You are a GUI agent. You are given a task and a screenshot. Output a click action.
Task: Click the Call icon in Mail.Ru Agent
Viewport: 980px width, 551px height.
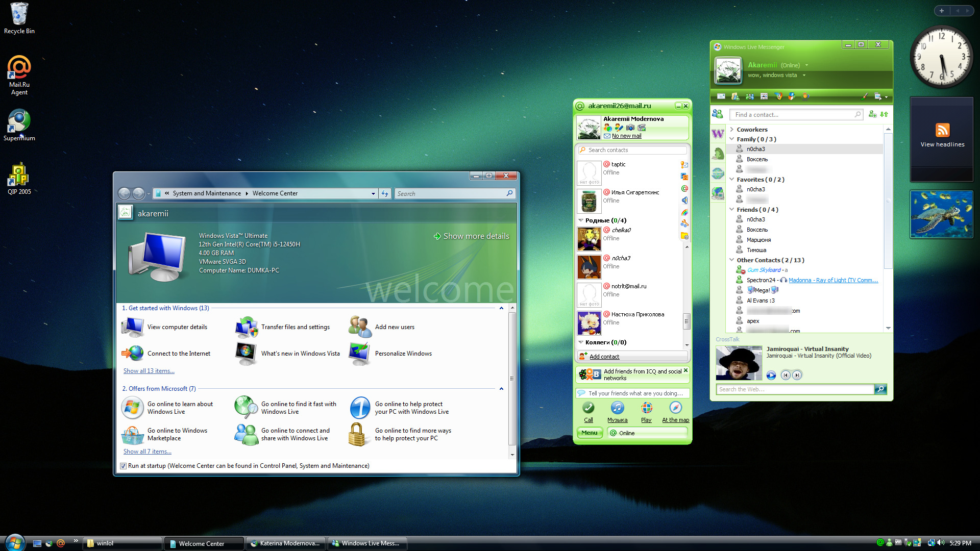point(589,408)
